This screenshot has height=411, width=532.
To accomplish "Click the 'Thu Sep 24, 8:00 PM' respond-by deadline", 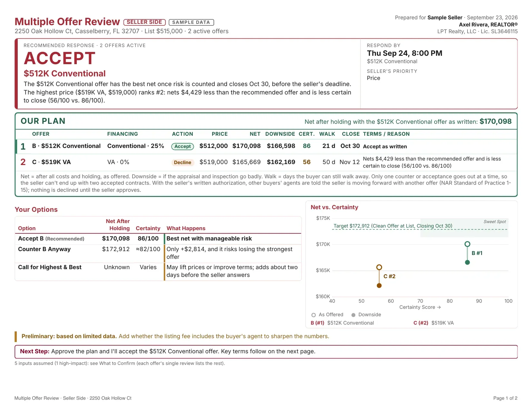I will 405,53.
